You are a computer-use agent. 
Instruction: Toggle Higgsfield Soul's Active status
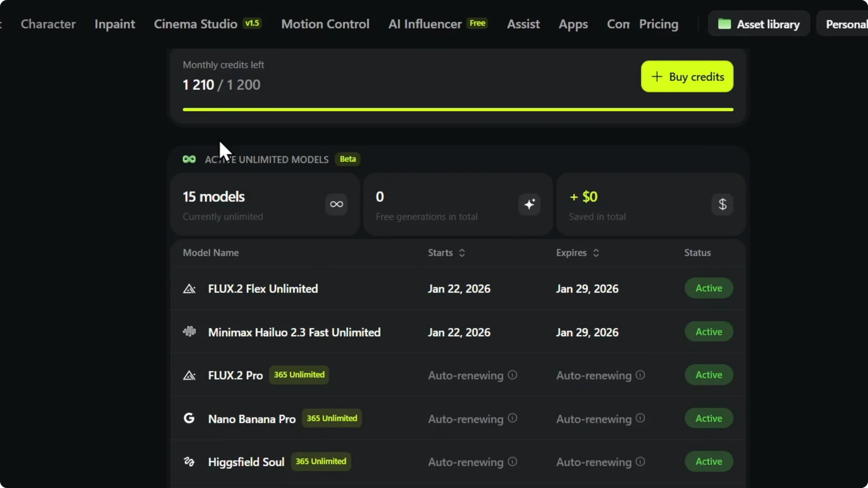coord(708,461)
